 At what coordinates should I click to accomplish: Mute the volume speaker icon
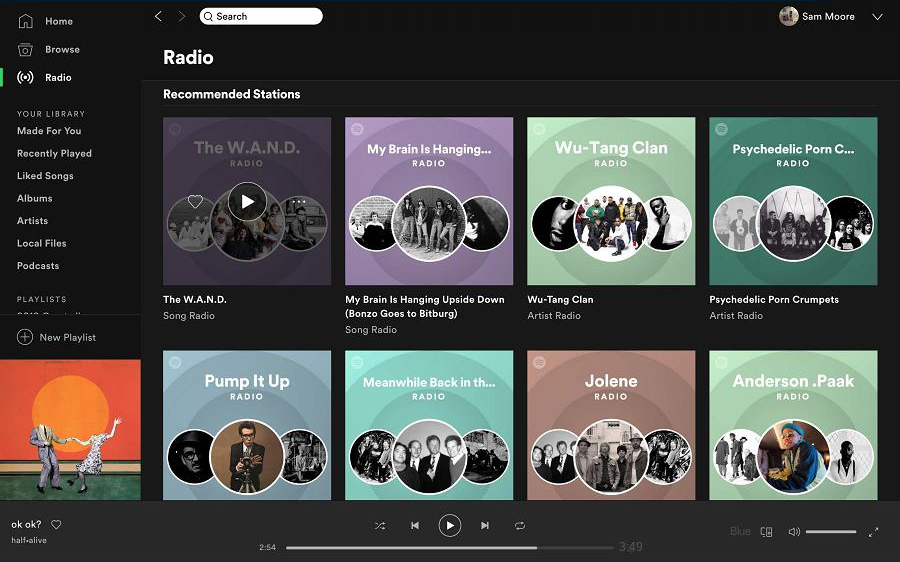[794, 532]
